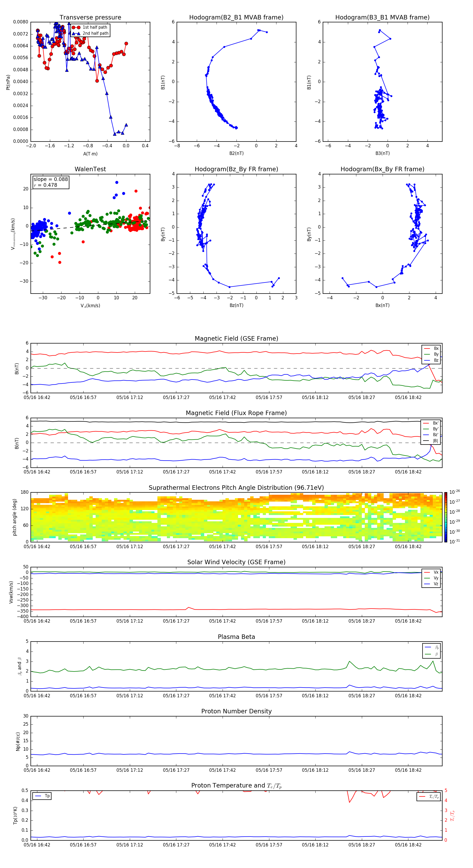
Task: Select the '|B|' entry in Flux Rope legend
Action: click(x=431, y=441)
